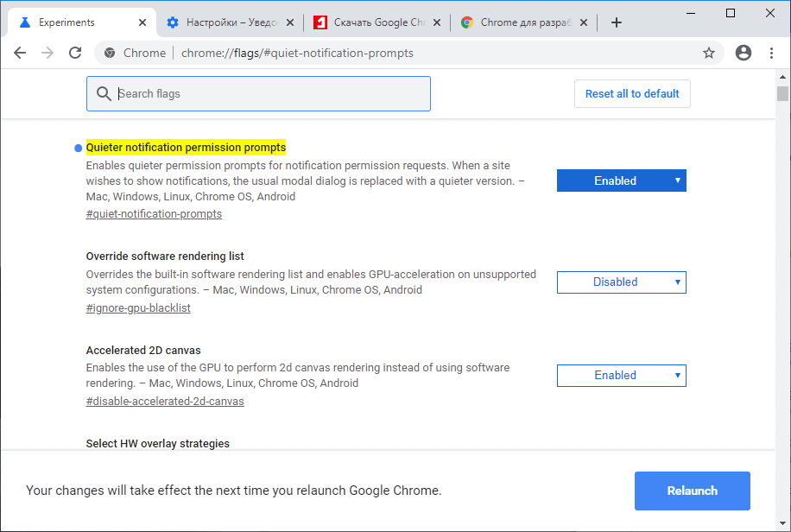Open the user profile avatar menu
The image size is (791, 532).
tap(743, 53)
